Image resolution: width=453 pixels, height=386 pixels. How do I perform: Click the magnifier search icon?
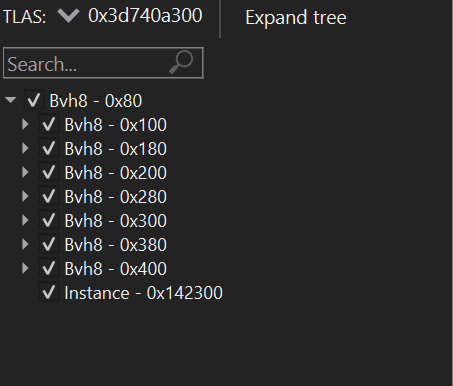181,62
